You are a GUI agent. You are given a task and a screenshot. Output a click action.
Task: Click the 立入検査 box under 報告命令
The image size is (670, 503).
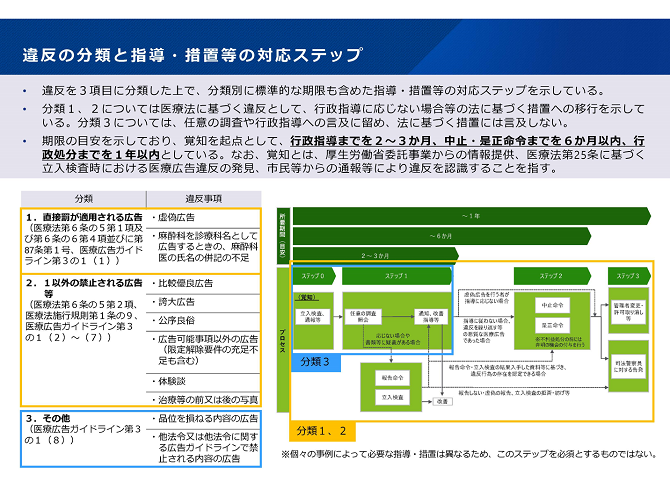coord(392,397)
